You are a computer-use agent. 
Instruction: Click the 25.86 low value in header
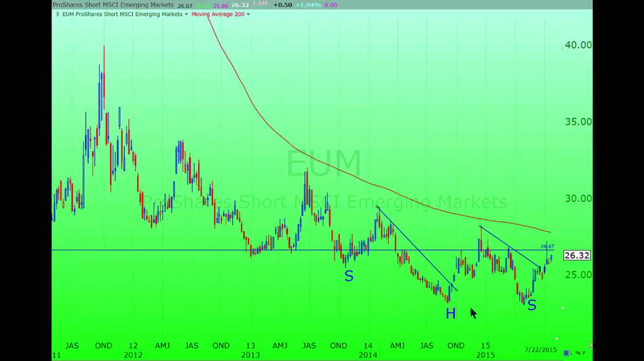point(220,6)
